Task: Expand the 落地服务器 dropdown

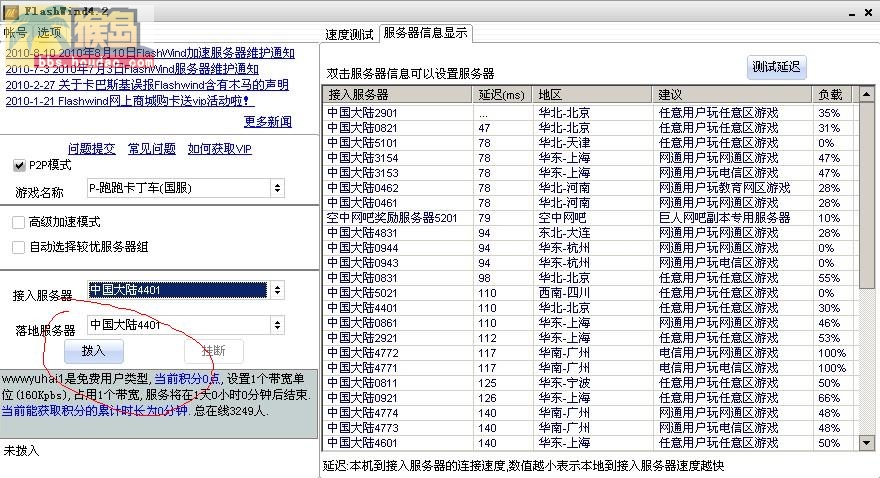Action: tap(277, 325)
